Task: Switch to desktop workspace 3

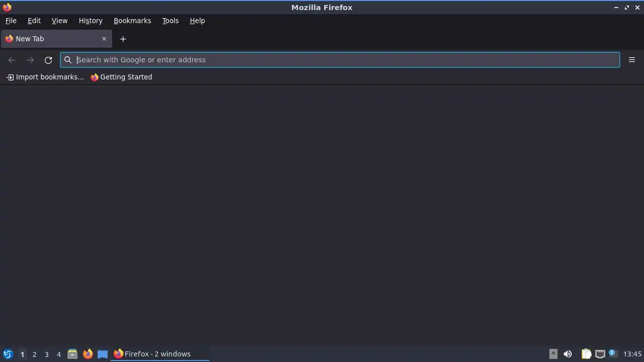Action: [46, 354]
